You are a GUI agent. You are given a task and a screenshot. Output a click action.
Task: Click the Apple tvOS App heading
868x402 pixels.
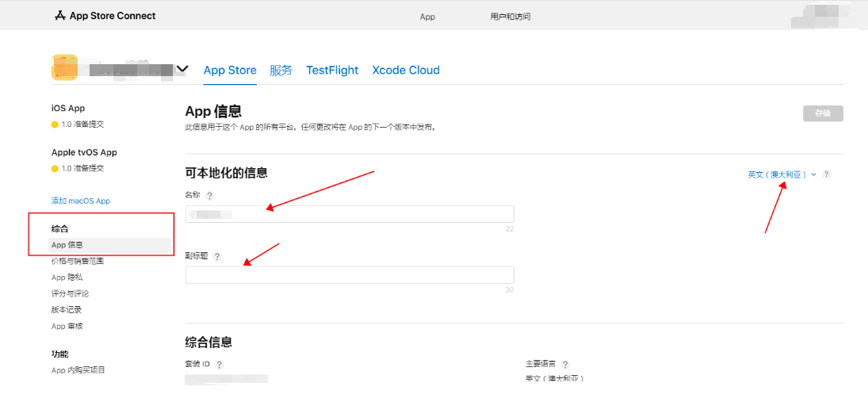tap(84, 152)
